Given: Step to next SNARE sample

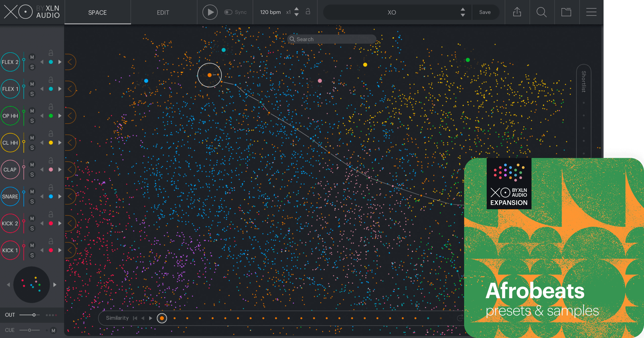Looking at the screenshot, I should point(60,196).
